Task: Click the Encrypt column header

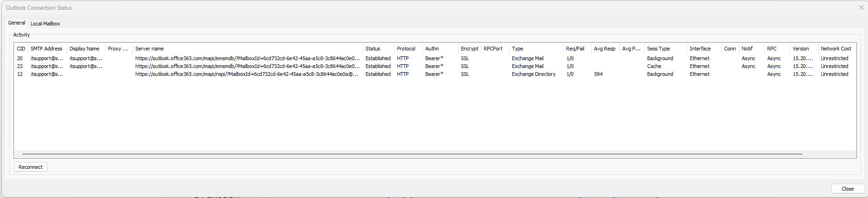Action: 469,49
